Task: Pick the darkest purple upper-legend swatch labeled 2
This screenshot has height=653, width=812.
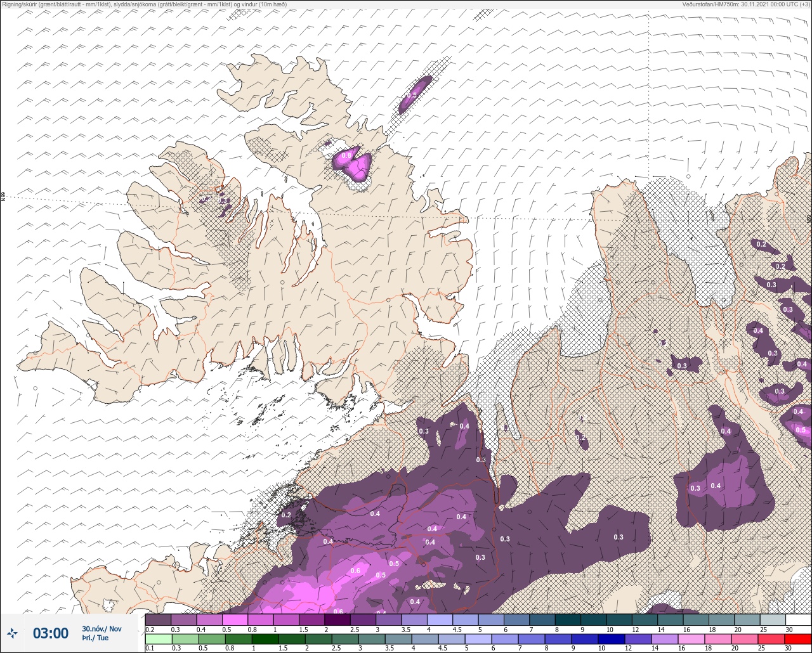Action: tap(337, 619)
